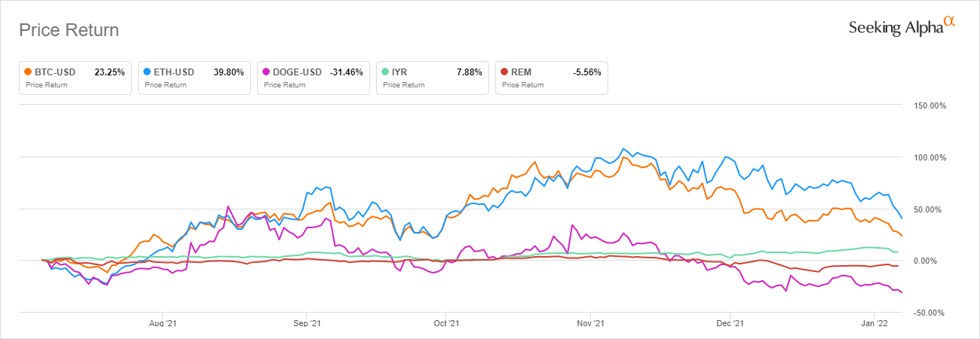Viewport: 980px width, 339px height.
Task: Click the red REM color dot
Action: point(504,72)
